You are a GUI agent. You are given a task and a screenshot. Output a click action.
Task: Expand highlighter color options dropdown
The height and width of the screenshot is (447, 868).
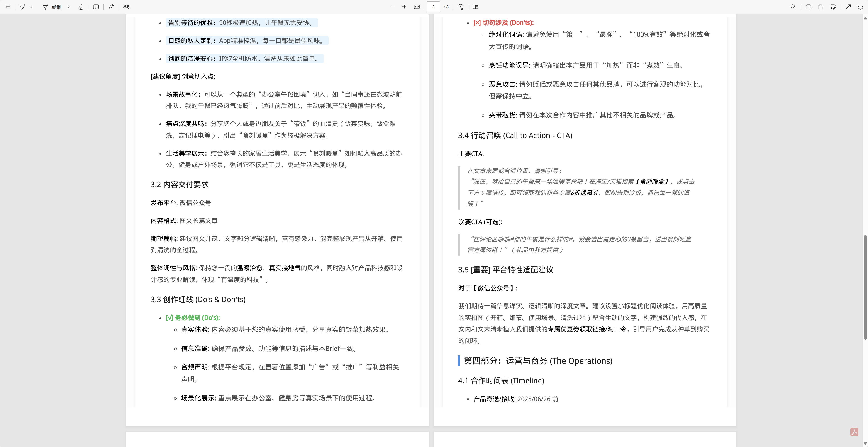(x=31, y=7)
